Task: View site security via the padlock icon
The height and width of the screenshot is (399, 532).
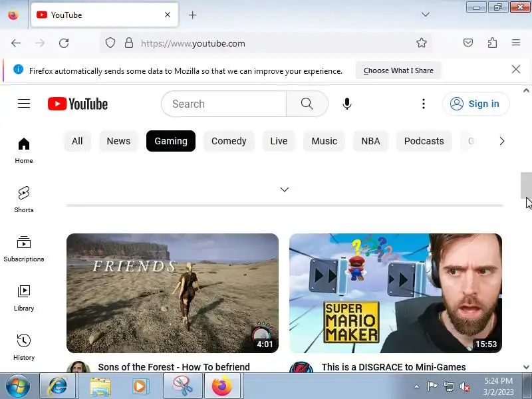Action: pos(129,43)
